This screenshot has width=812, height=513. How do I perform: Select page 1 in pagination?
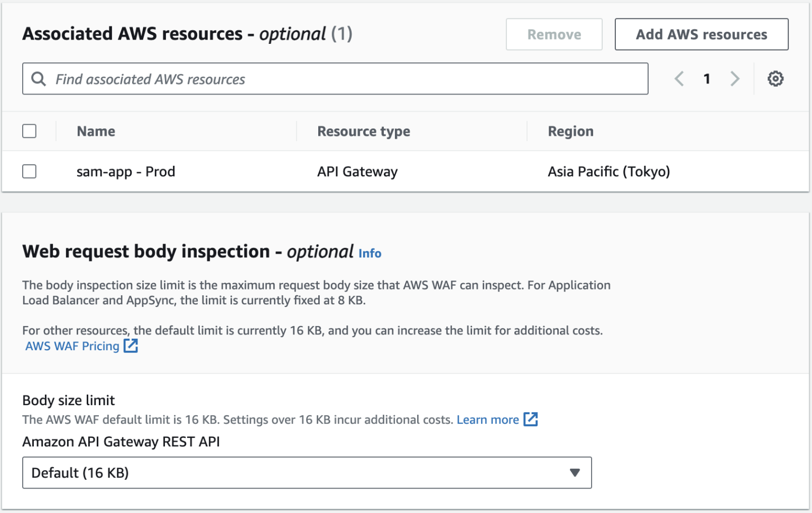tap(707, 79)
